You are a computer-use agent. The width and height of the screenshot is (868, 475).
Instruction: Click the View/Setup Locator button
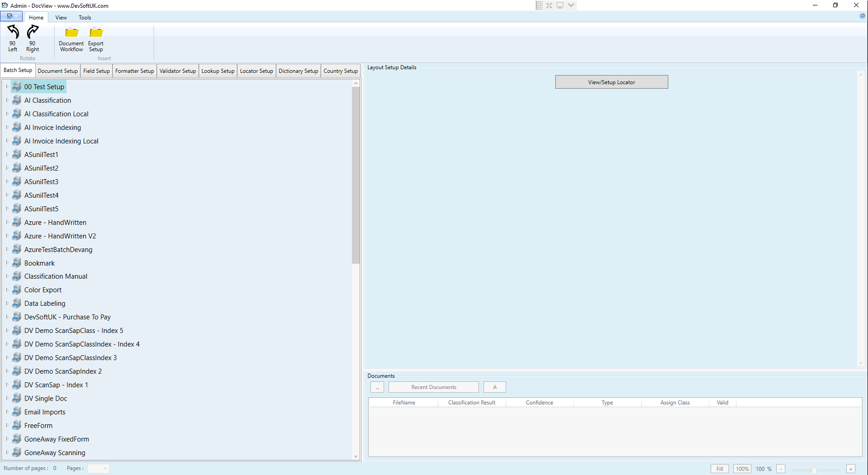click(611, 82)
